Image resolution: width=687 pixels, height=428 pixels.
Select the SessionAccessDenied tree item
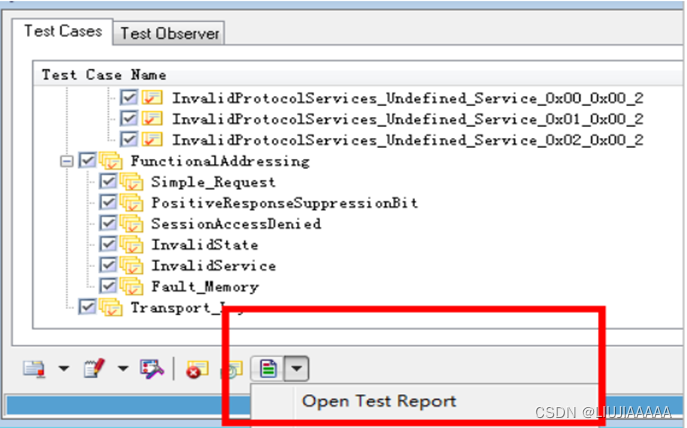point(236,224)
